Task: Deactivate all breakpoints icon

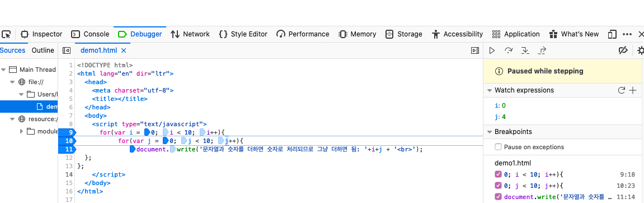Action: coord(623,50)
